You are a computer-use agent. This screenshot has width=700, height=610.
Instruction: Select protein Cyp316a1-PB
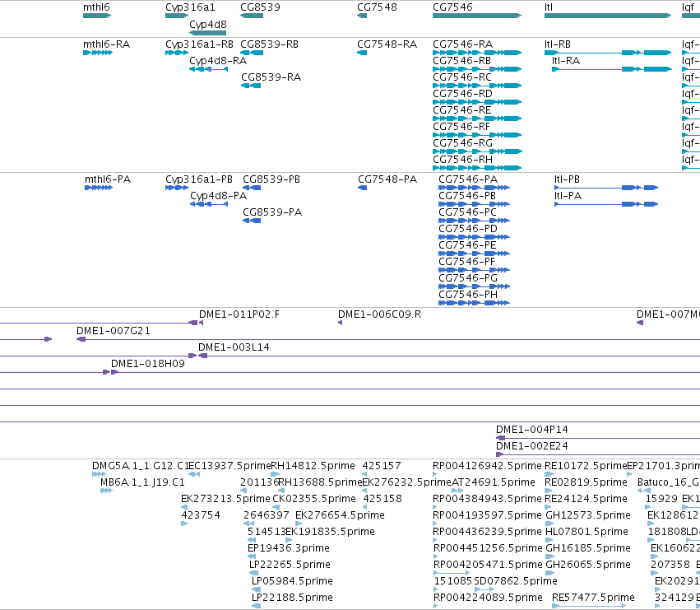tap(177, 188)
